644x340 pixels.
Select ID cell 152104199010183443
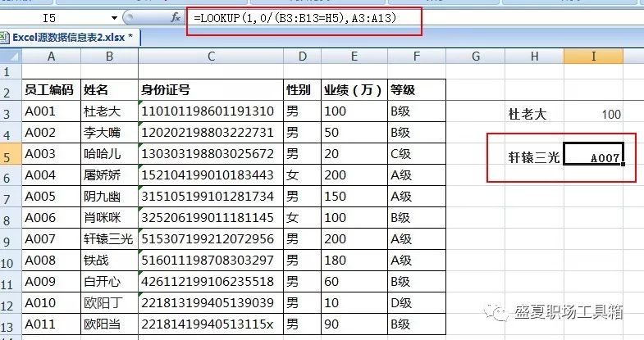(x=211, y=175)
